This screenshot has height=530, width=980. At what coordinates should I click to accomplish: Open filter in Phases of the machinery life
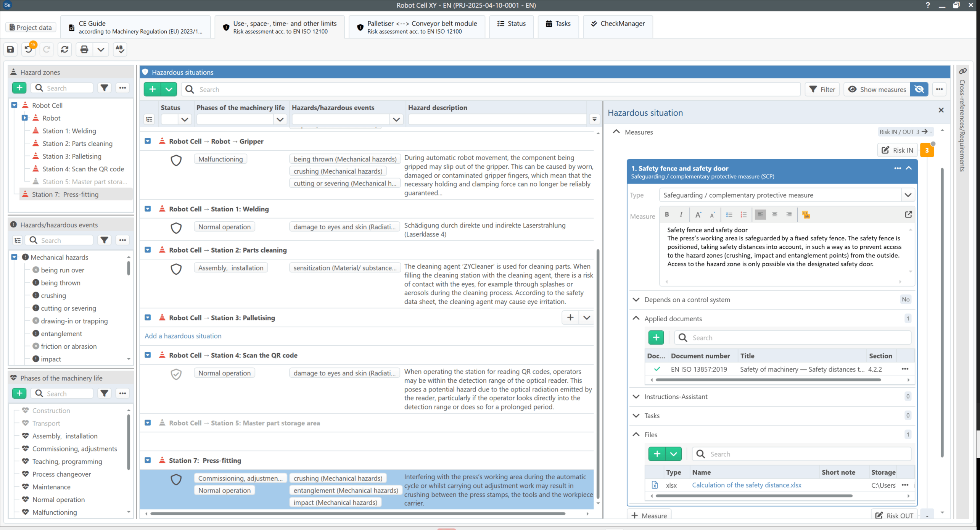(104, 393)
